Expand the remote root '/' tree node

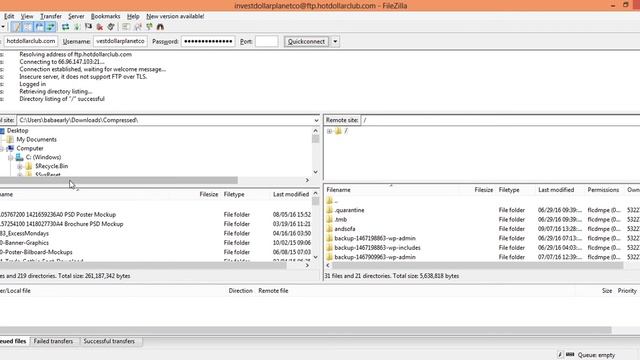(x=329, y=131)
